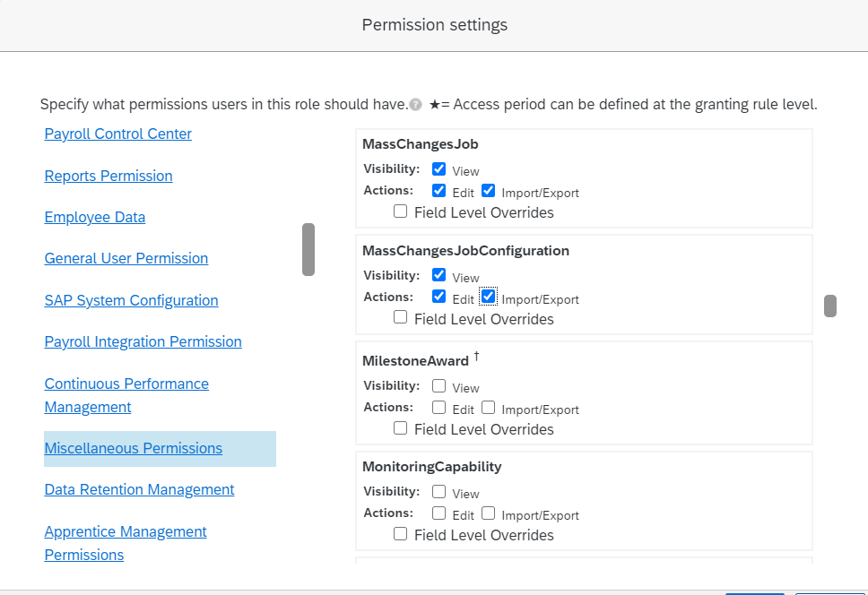Click the permissions panel scrollbar thumb
This screenshot has width=868, height=595.
tap(830, 306)
